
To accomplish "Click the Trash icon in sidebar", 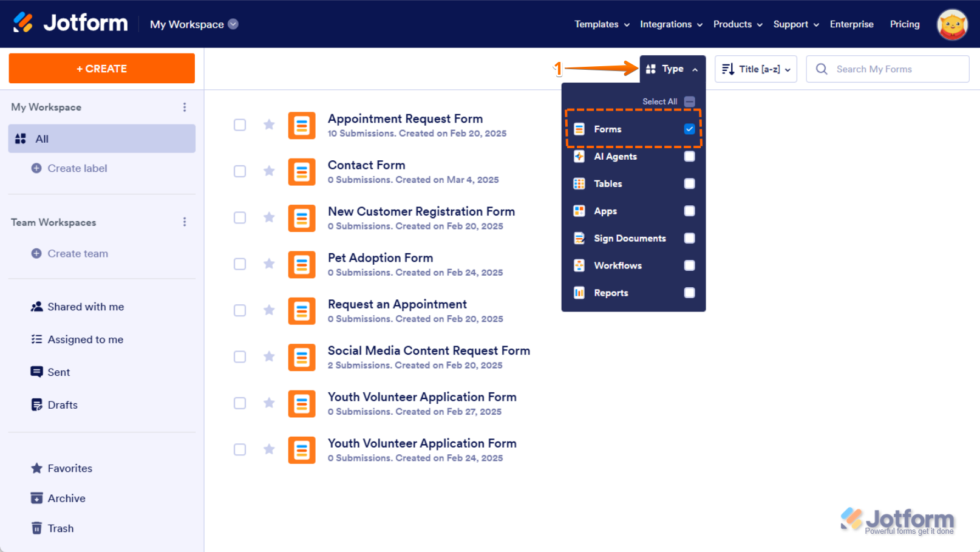I will click(36, 528).
